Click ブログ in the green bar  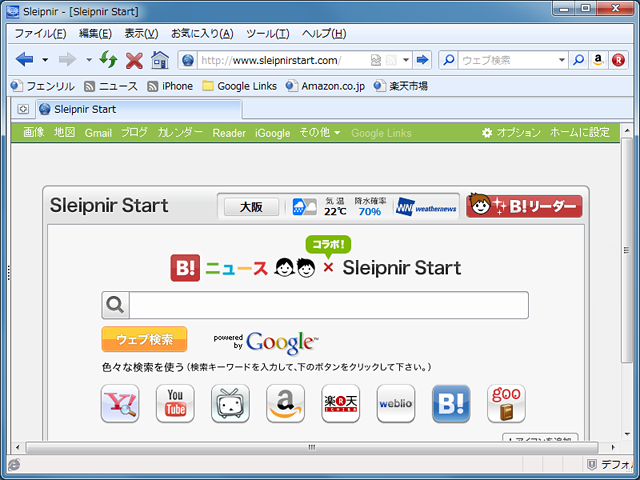(134, 132)
